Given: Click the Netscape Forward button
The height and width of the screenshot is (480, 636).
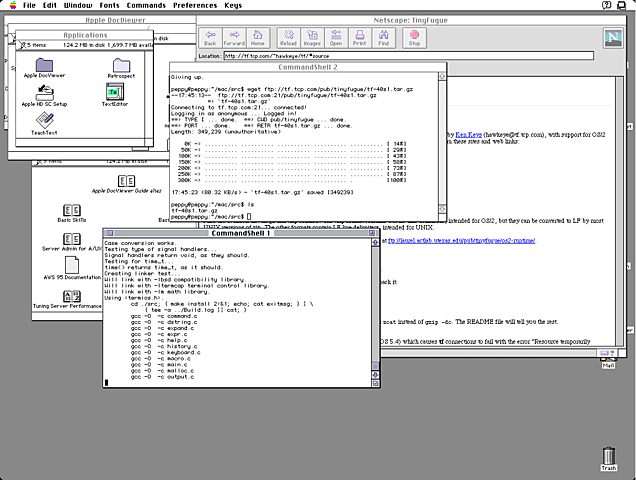Looking at the screenshot, I should (234, 38).
